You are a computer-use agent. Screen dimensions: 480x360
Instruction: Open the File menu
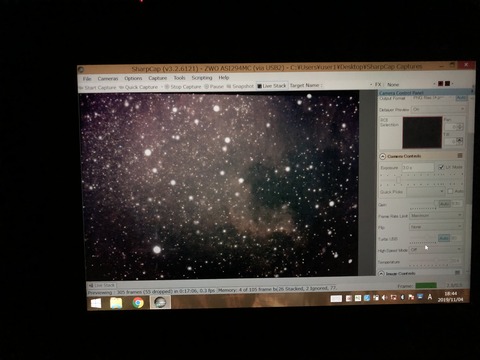pyautogui.click(x=87, y=79)
